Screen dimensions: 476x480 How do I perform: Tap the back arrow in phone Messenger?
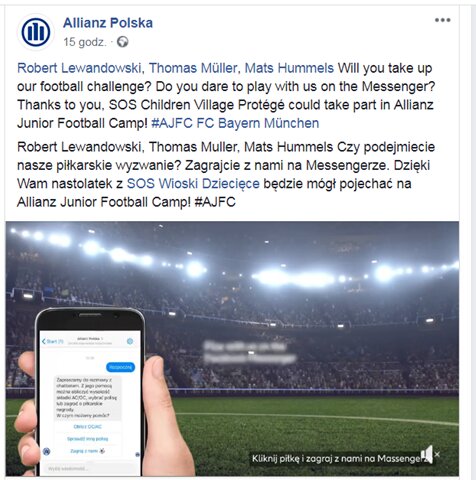pos(44,341)
